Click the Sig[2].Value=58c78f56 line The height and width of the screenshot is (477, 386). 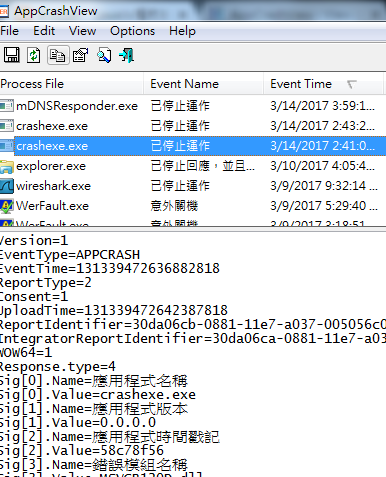(x=82, y=451)
